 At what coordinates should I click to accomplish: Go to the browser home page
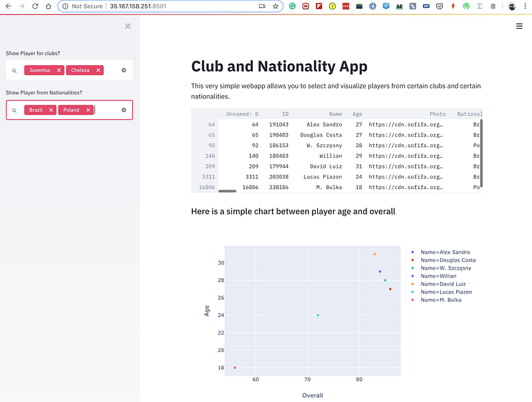pyautogui.click(x=49, y=6)
